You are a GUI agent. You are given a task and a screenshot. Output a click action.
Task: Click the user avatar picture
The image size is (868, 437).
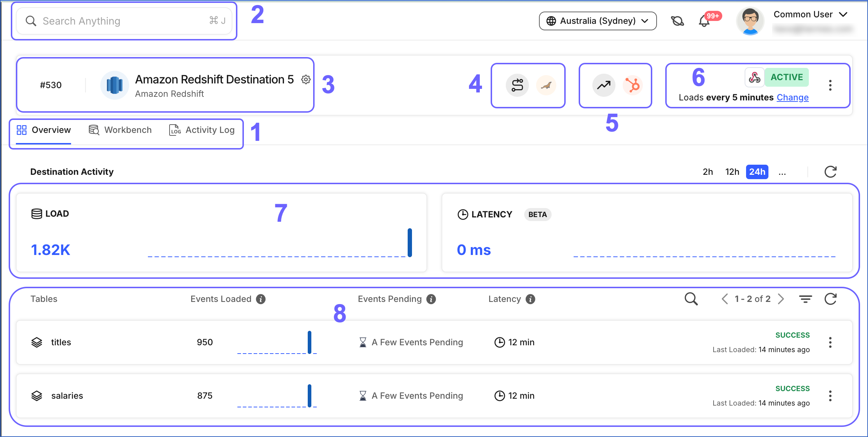pyautogui.click(x=750, y=21)
